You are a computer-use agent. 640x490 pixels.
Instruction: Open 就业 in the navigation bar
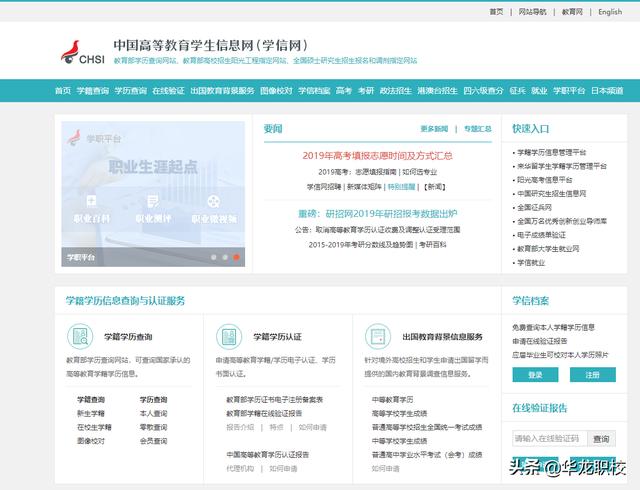(x=539, y=91)
